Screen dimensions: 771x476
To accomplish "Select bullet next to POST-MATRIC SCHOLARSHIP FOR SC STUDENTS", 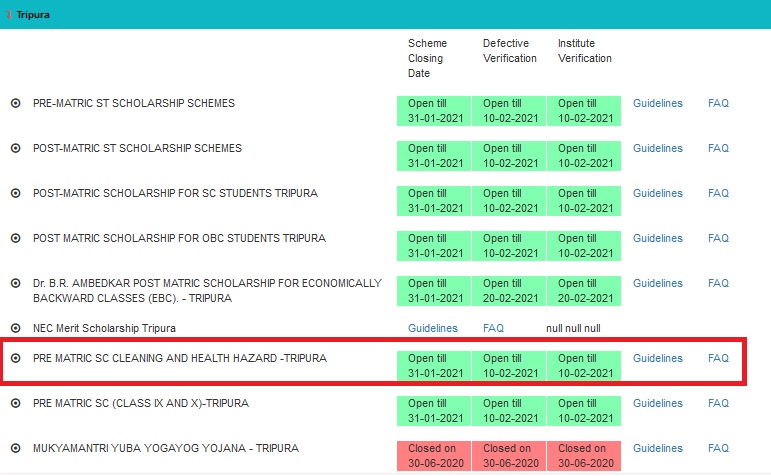I will (x=15, y=193).
